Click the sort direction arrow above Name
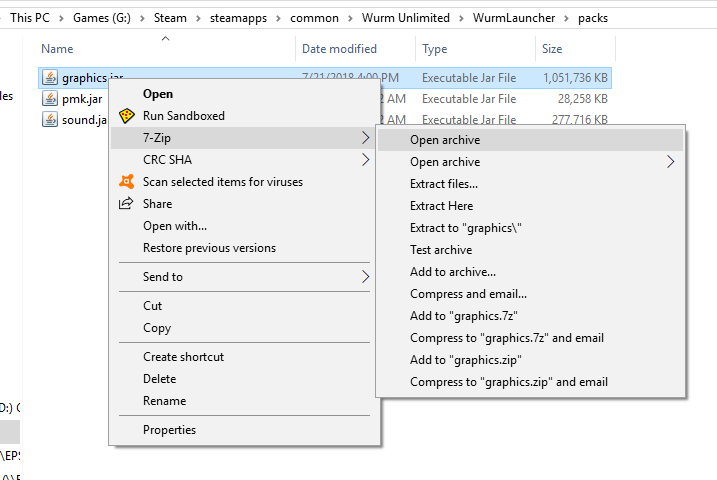Viewport: 717px width, 480px height. (166, 38)
